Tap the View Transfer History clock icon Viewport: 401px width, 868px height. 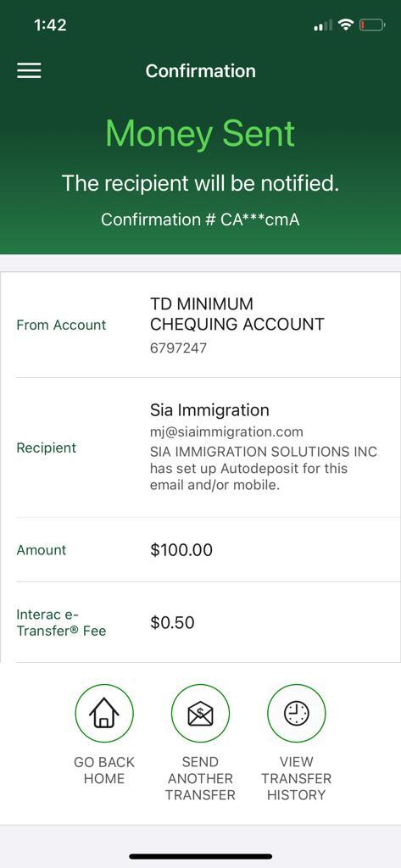(297, 714)
